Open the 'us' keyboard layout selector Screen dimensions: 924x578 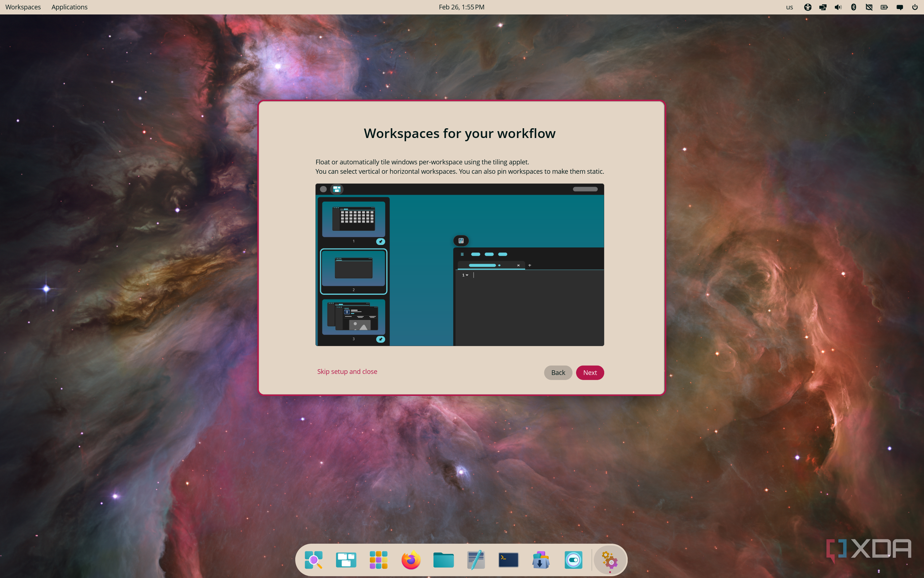789,7
